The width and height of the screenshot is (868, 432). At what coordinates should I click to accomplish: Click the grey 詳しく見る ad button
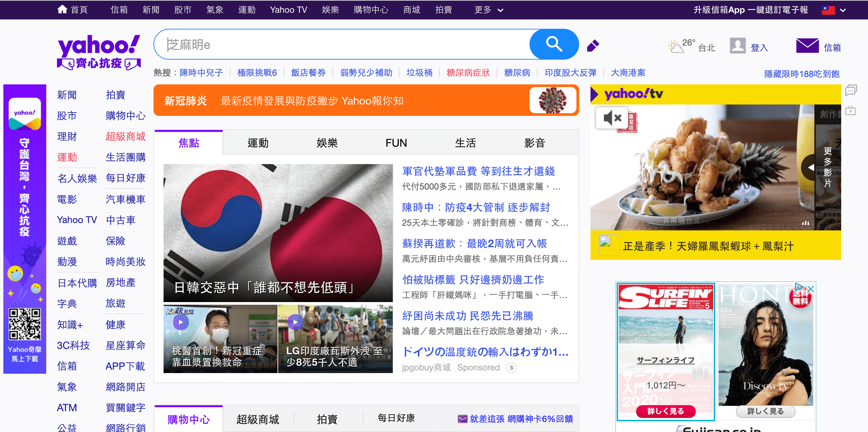tap(765, 411)
